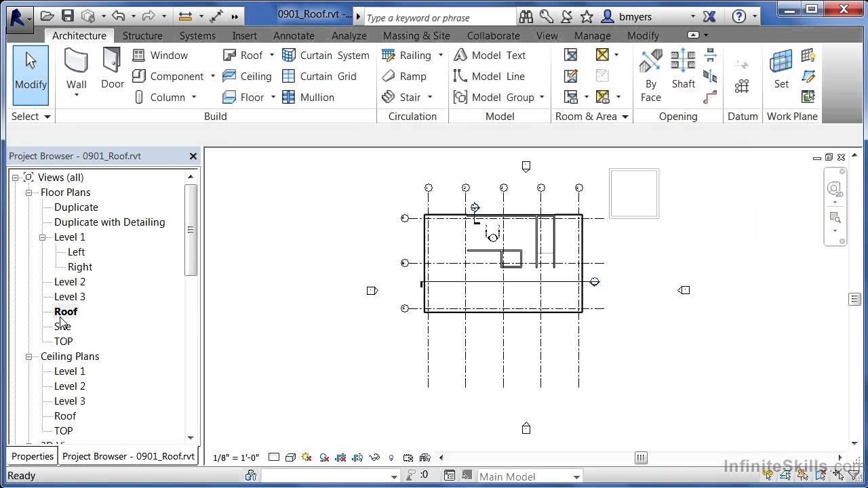Toggle Crop View in view controls
The height and width of the screenshot is (488, 868).
[x=340, y=457]
